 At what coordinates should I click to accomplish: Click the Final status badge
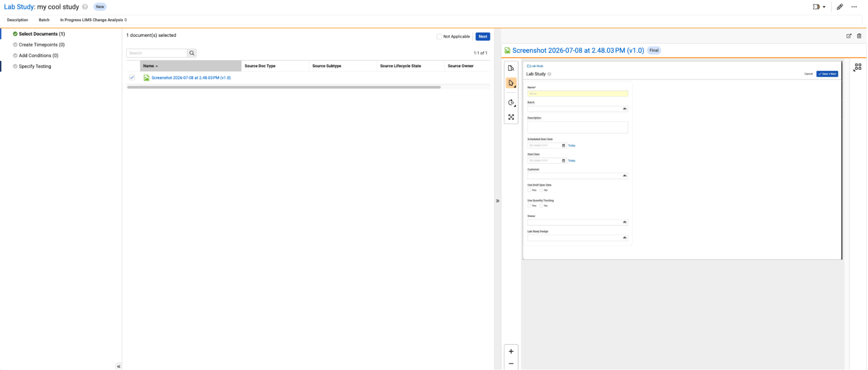pos(654,50)
